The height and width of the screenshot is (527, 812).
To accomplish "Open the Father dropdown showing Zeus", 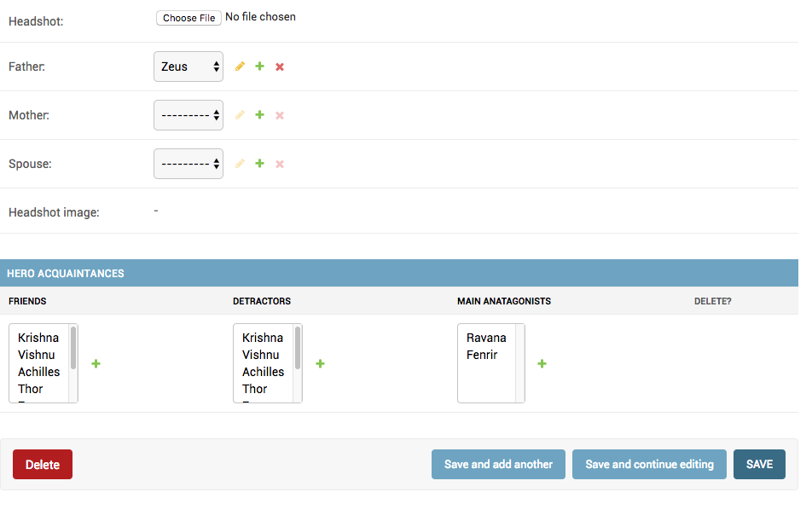I will pyautogui.click(x=188, y=67).
